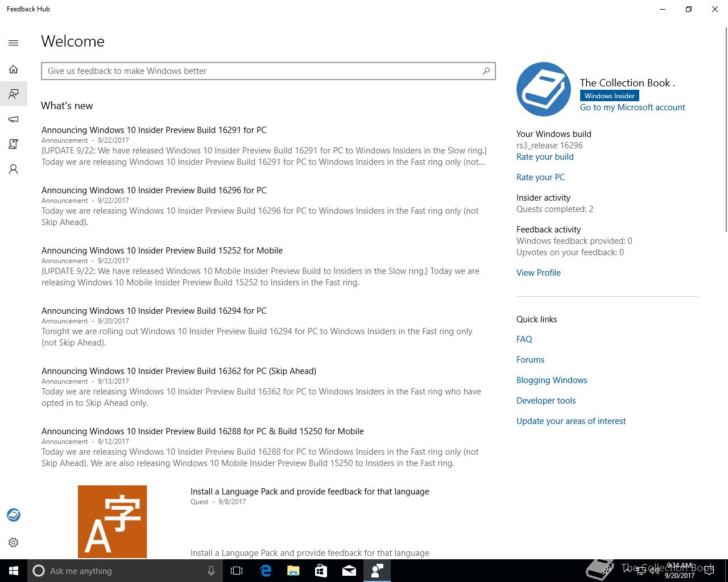Image resolution: width=728 pixels, height=582 pixels.
Task: Open the Developer tools link
Action: 546,401
